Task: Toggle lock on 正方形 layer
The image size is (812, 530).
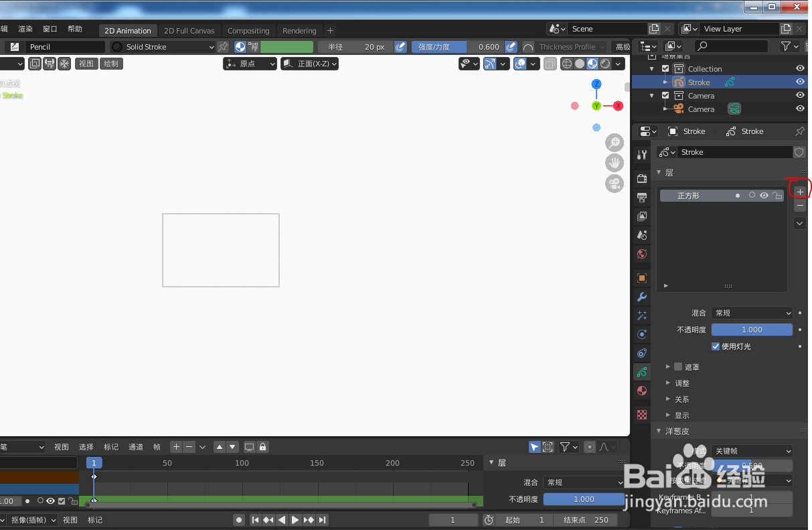Action: [777, 196]
